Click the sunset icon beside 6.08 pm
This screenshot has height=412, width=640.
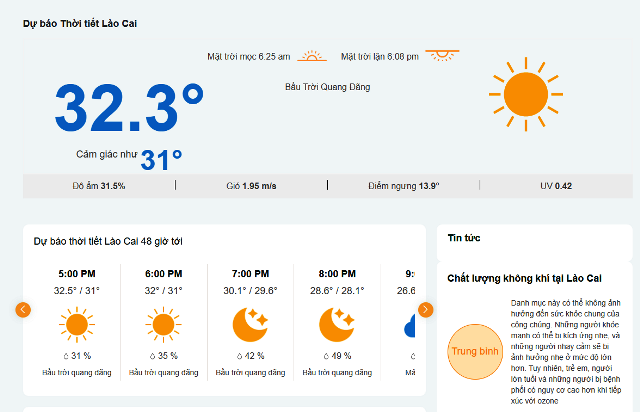[441, 56]
